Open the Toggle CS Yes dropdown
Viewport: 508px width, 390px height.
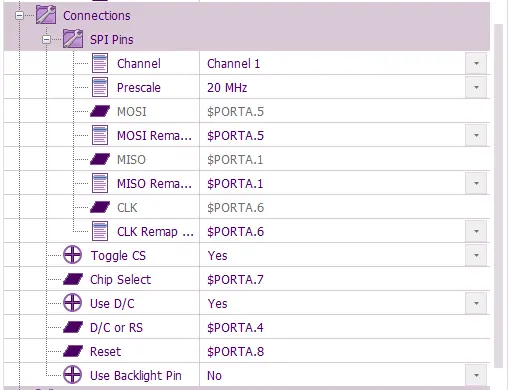pyautogui.click(x=476, y=255)
